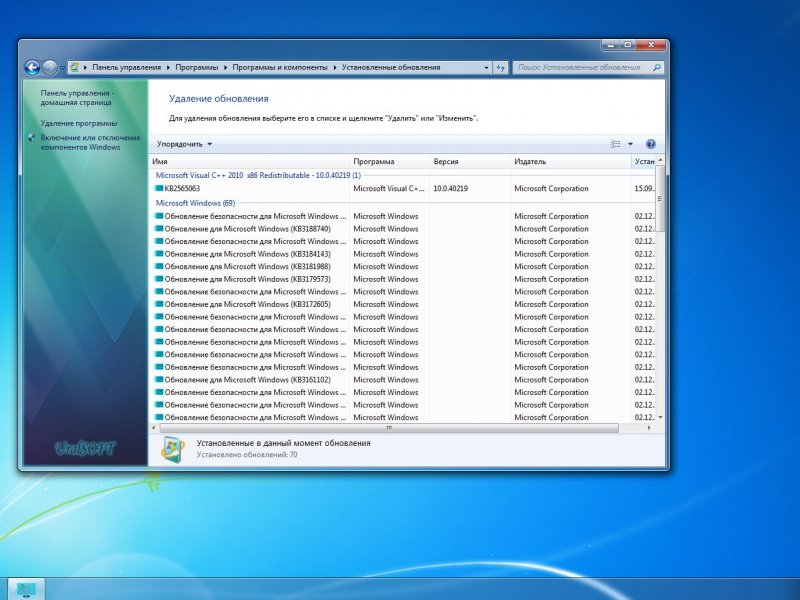
Task: Click horizontal scrollbar left arrow
Action: [x=155, y=428]
